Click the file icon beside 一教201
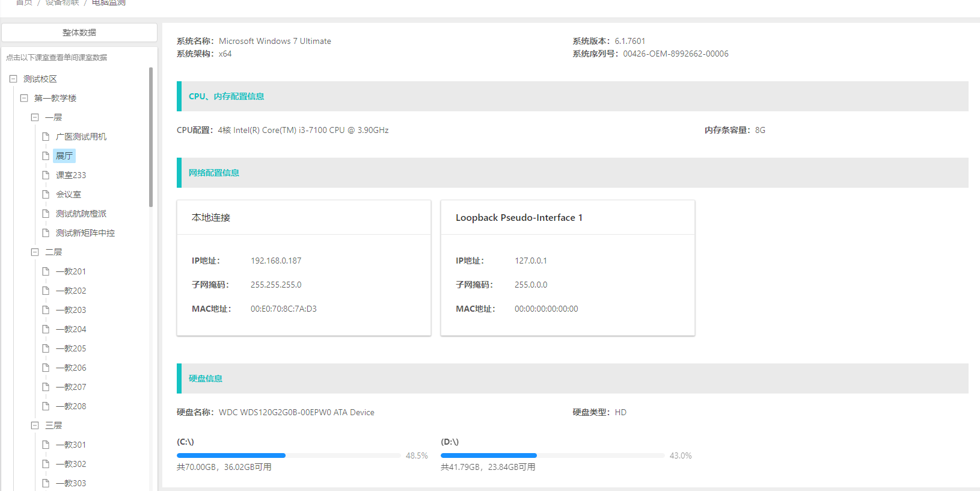The width and height of the screenshot is (980, 491). [46, 271]
